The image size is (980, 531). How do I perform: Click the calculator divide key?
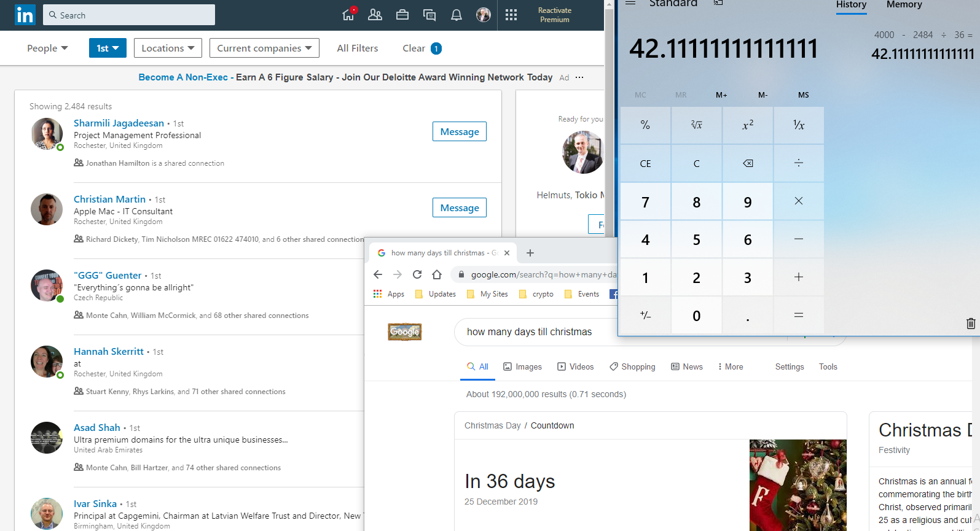point(799,163)
